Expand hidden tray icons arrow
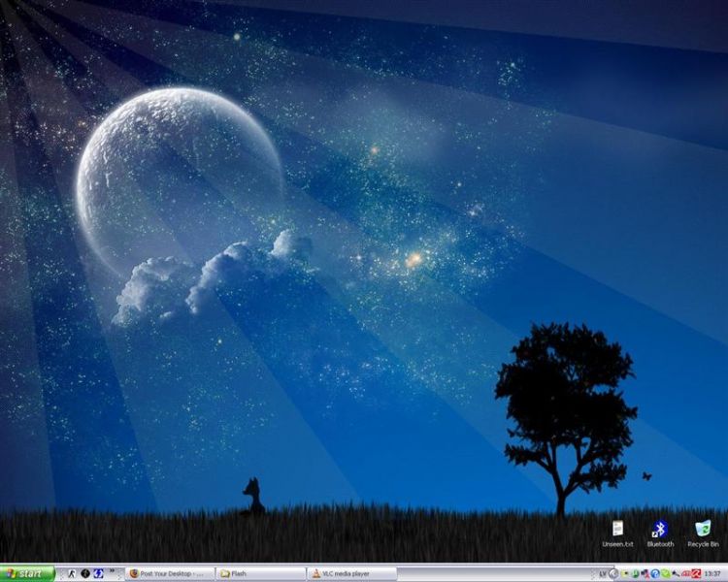The width and height of the screenshot is (728, 582). click(x=613, y=573)
